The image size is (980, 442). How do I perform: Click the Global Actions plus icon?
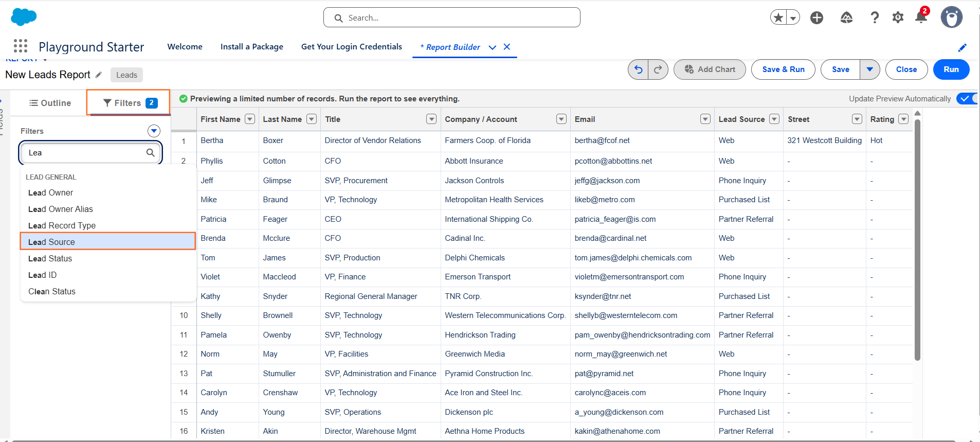(816, 17)
